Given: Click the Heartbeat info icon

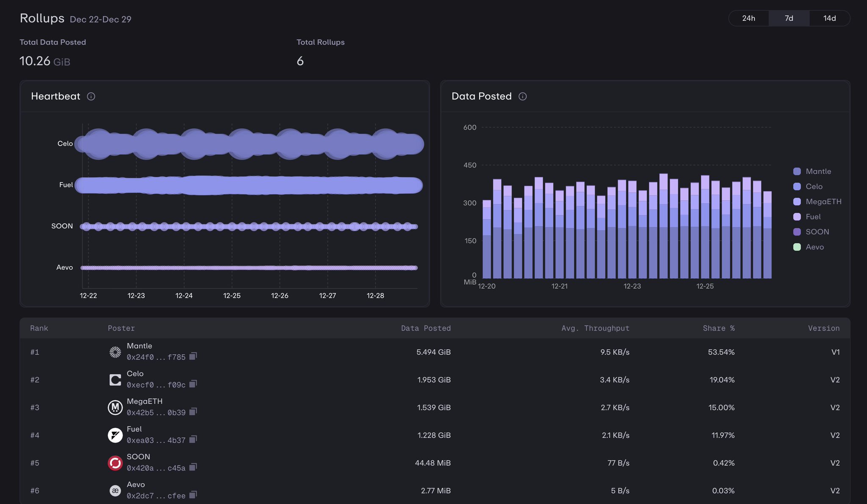Looking at the screenshot, I should [x=91, y=96].
